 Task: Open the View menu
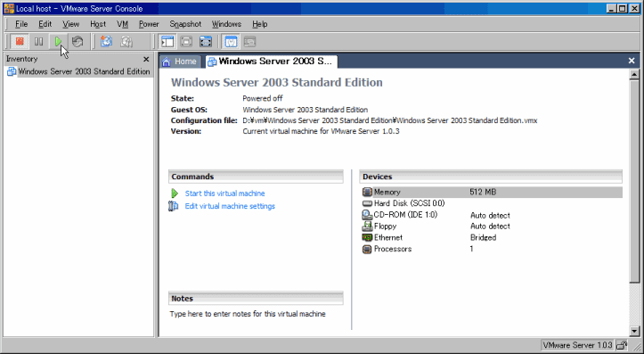pos(71,24)
